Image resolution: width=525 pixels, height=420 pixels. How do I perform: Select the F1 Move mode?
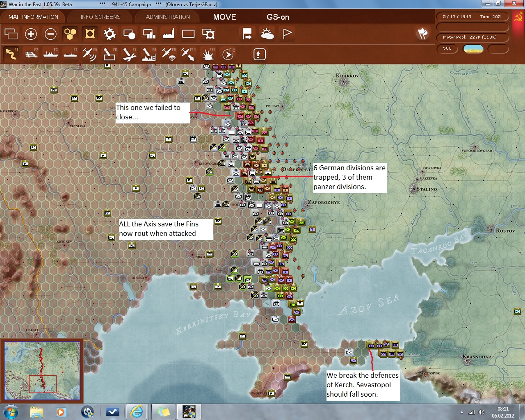[x=11, y=54]
